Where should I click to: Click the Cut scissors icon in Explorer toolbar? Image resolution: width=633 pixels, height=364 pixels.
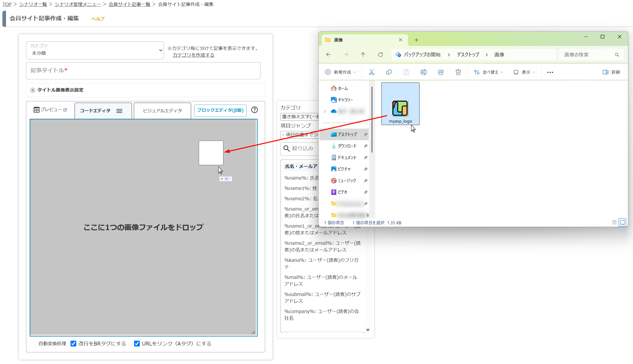[x=371, y=72]
